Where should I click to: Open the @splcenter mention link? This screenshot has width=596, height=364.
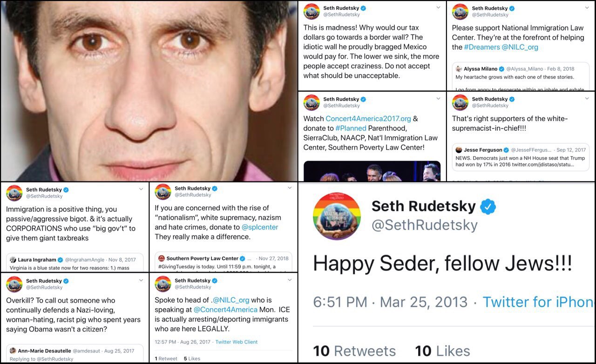(x=260, y=227)
